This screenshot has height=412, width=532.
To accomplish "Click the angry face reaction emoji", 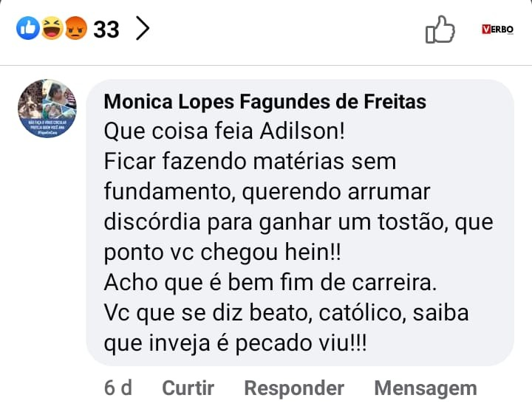I will click(x=76, y=29).
